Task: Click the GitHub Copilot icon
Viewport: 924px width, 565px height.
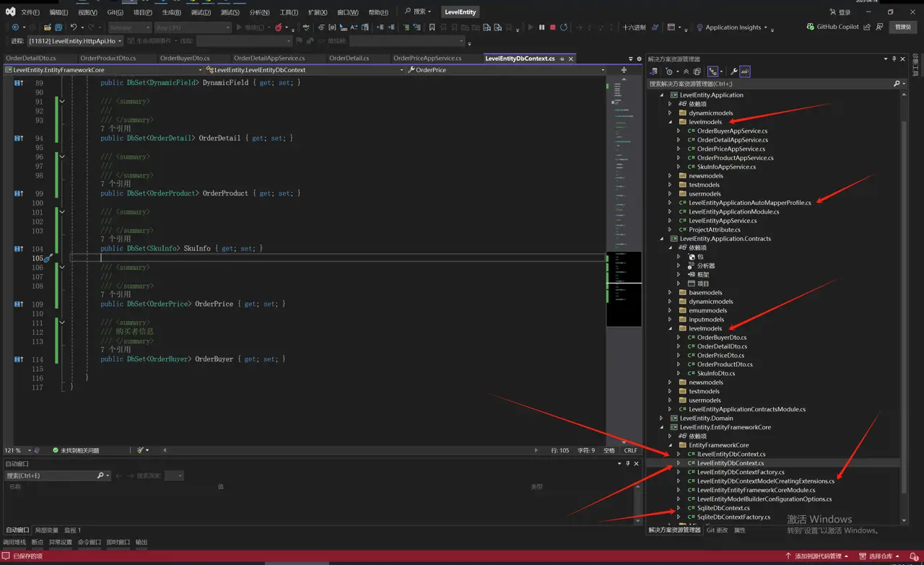Action: coord(811,27)
